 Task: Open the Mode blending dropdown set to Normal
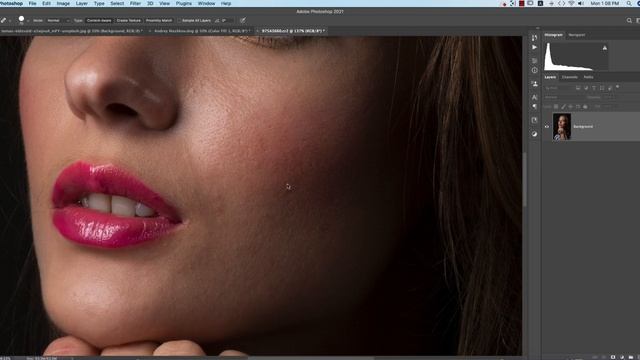click(58, 20)
